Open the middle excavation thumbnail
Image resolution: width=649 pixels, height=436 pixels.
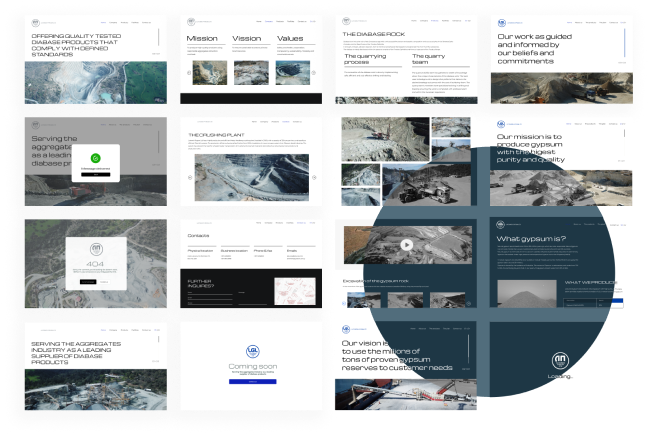click(405, 300)
